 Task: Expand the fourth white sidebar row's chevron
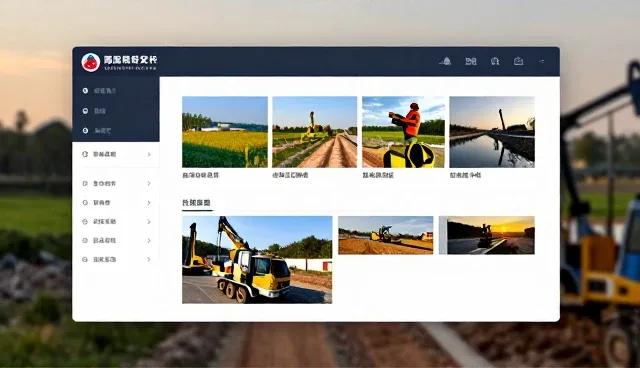click(x=149, y=222)
